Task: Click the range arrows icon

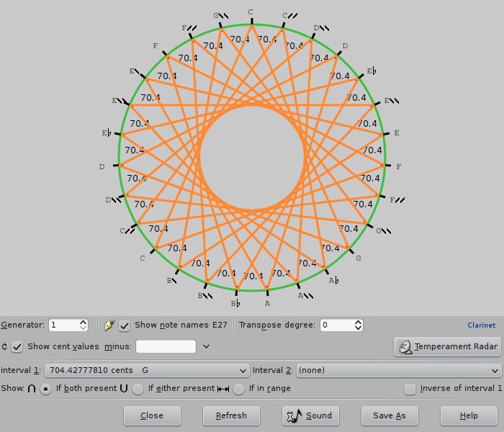Action: point(223,389)
